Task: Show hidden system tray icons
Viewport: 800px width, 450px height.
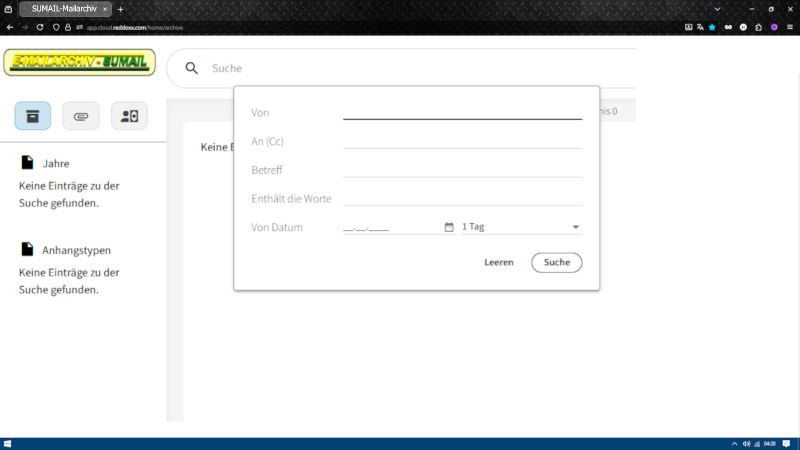Action: (723, 443)
